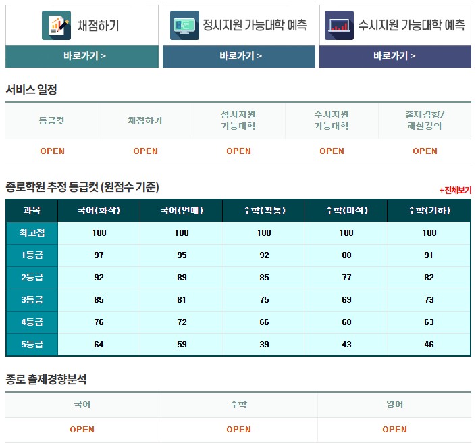The image size is (476, 448).
Task: Click the 2등급 row label
Action: tap(32, 278)
